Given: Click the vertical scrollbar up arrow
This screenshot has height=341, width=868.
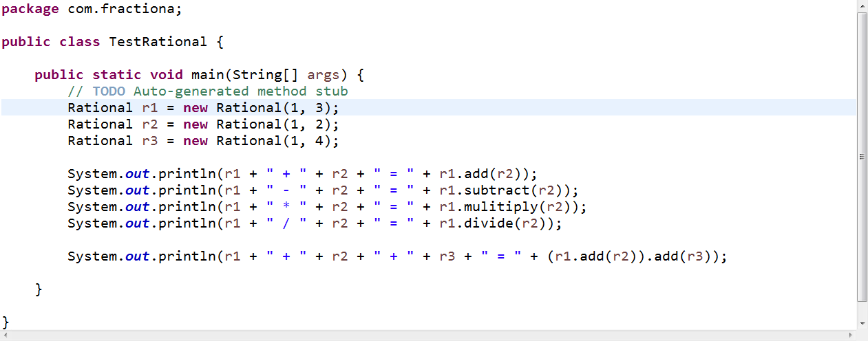Looking at the screenshot, I should coord(862,5).
